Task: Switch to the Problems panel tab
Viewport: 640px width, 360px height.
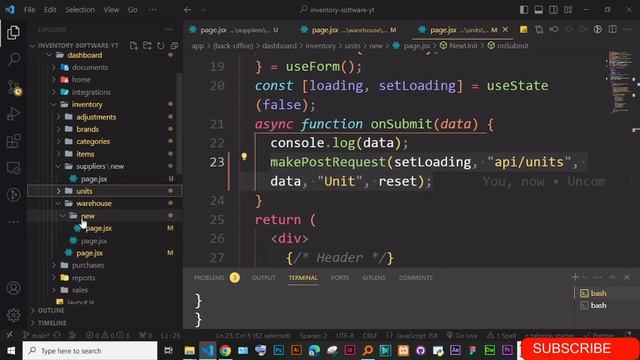Action: click(x=209, y=278)
